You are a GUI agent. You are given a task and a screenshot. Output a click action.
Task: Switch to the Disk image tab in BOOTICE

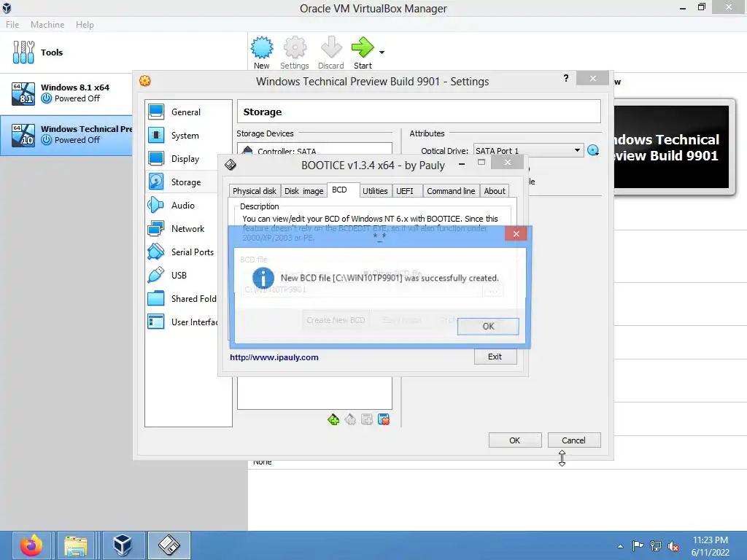click(x=304, y=191)
